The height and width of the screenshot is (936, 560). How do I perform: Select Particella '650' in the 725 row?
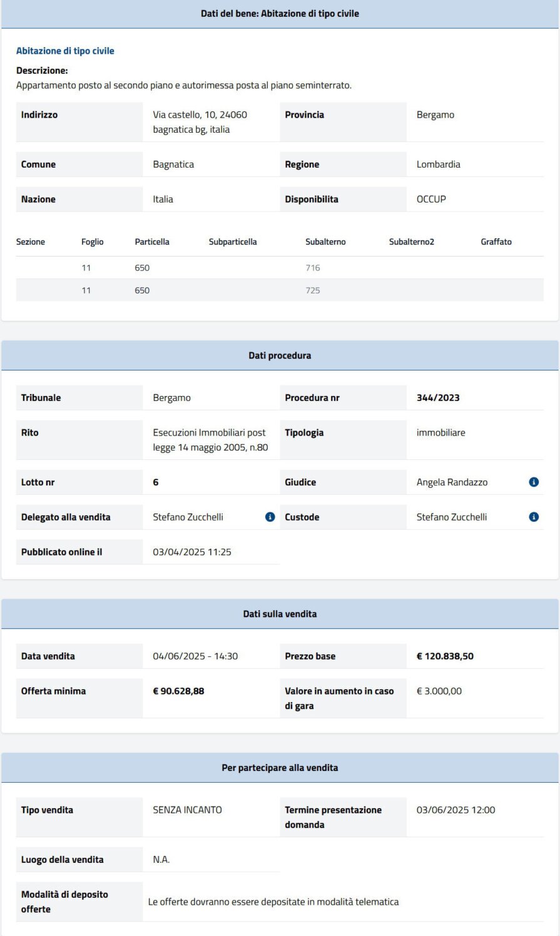142,290
